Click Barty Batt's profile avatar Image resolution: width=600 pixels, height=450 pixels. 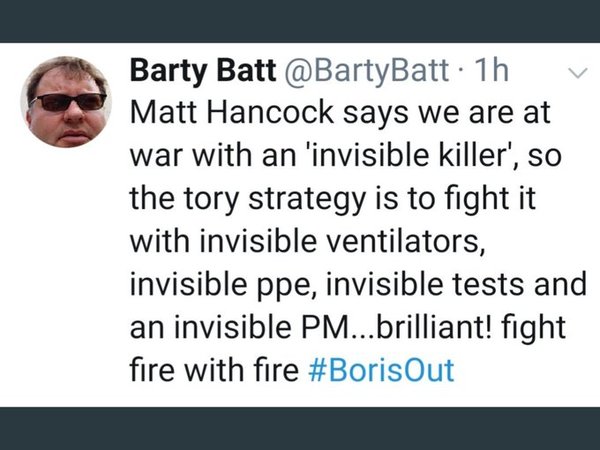click(67, 99)
